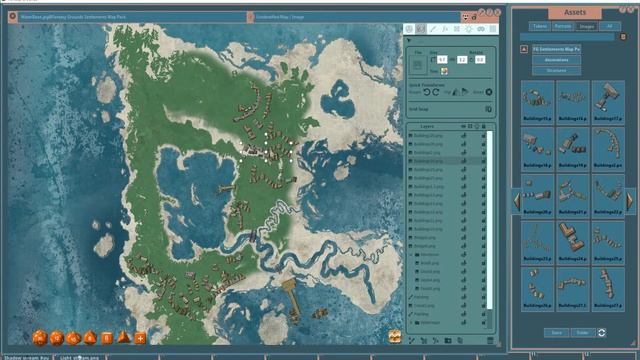Select the paint brush tool in image toolbar

[x=433, y=29]
